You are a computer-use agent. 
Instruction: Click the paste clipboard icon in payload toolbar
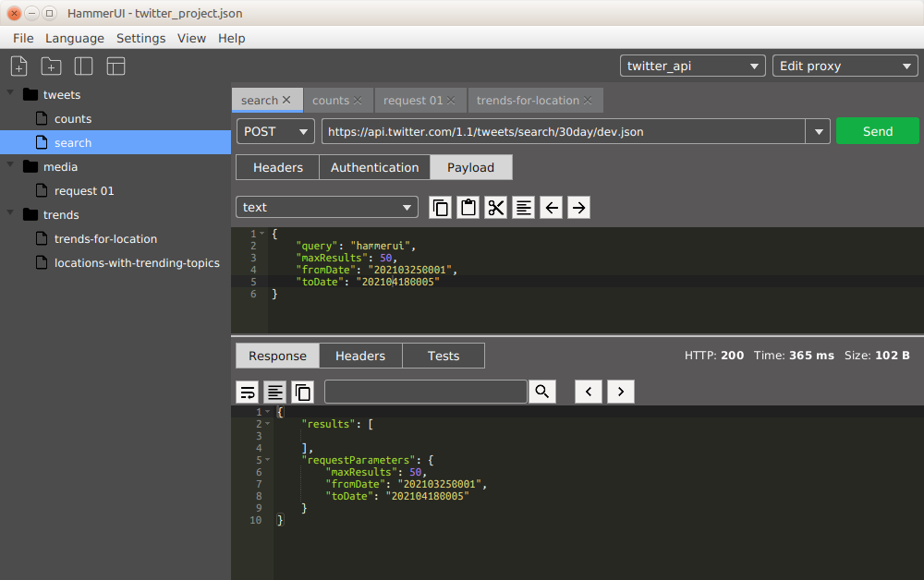pos(468,208)
